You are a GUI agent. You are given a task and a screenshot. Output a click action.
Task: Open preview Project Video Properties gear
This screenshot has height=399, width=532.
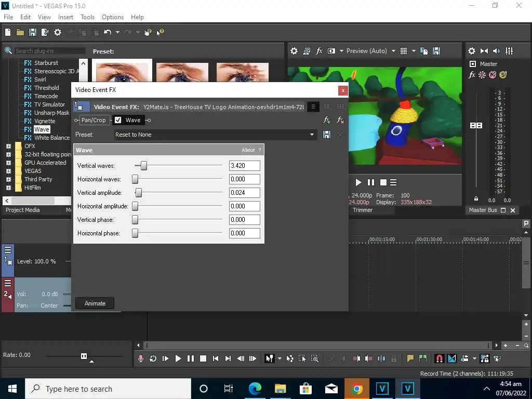[294, 51]
